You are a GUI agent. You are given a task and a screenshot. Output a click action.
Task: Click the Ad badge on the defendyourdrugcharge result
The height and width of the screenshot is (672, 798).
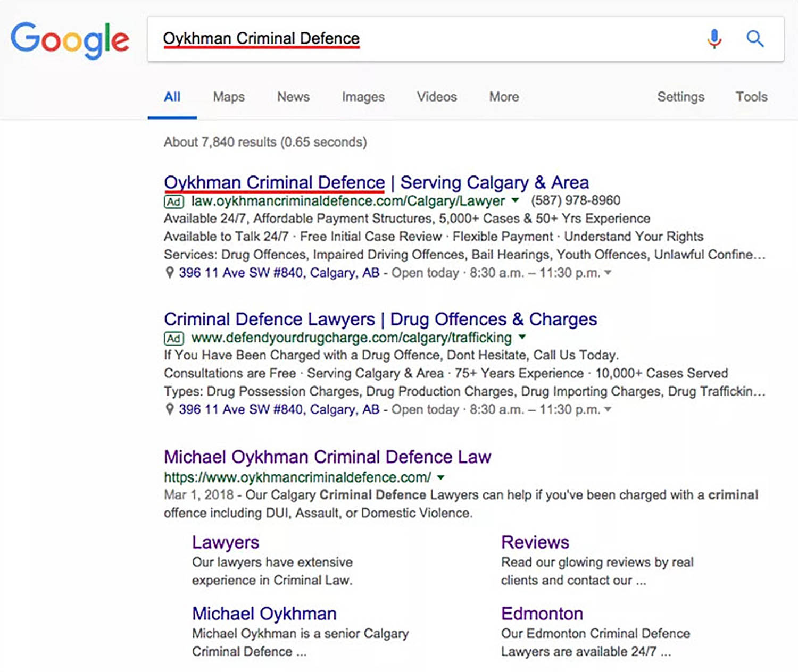[173, 338]
